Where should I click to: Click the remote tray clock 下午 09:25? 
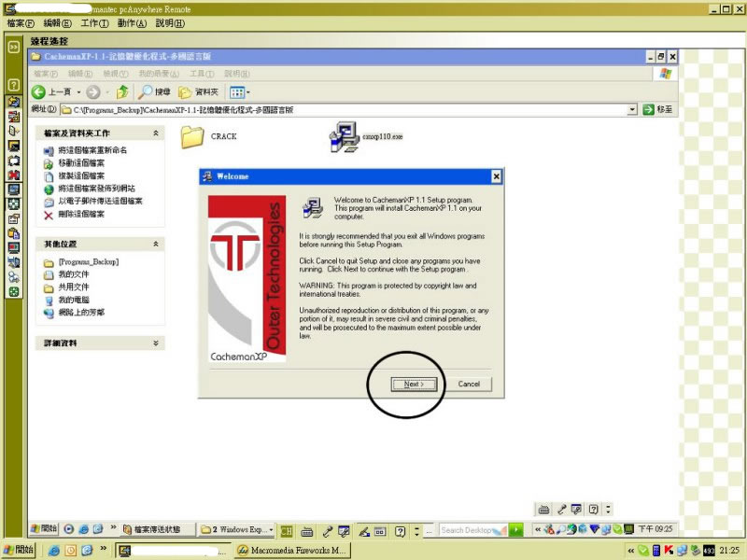click(x=655, y=529)
